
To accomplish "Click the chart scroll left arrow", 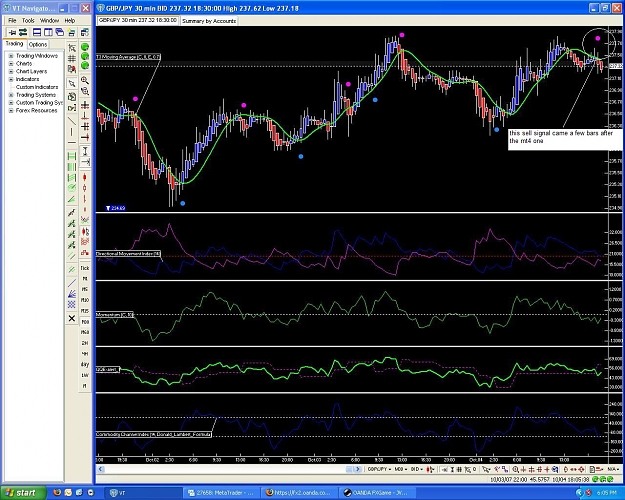I will [100, 469].
